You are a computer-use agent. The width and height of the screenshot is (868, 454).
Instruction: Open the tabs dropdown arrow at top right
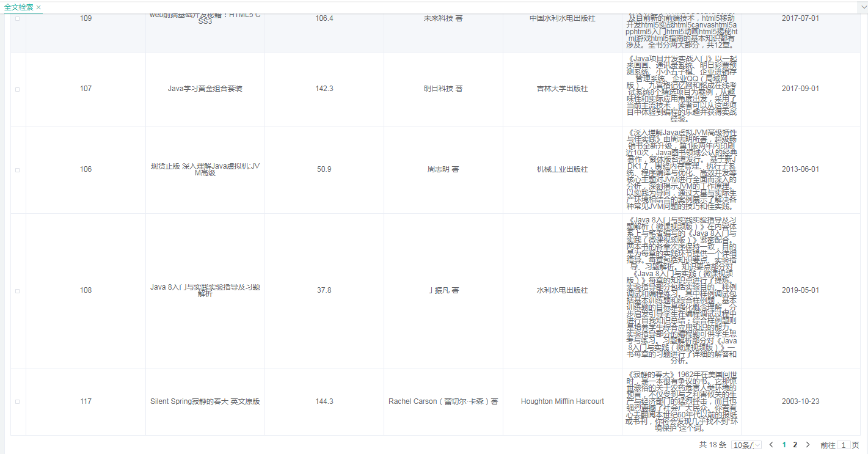click(863, 6)
